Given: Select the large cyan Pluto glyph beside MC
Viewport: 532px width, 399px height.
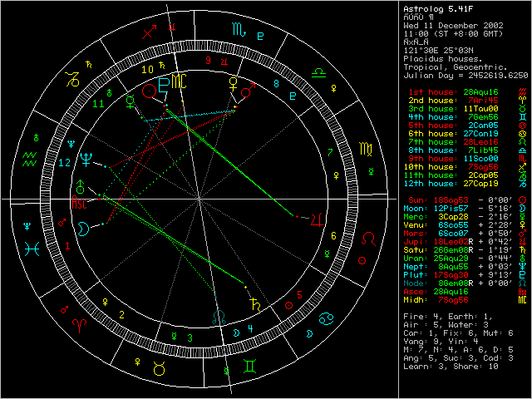Looking at the screenshot, I should point(164,86).
